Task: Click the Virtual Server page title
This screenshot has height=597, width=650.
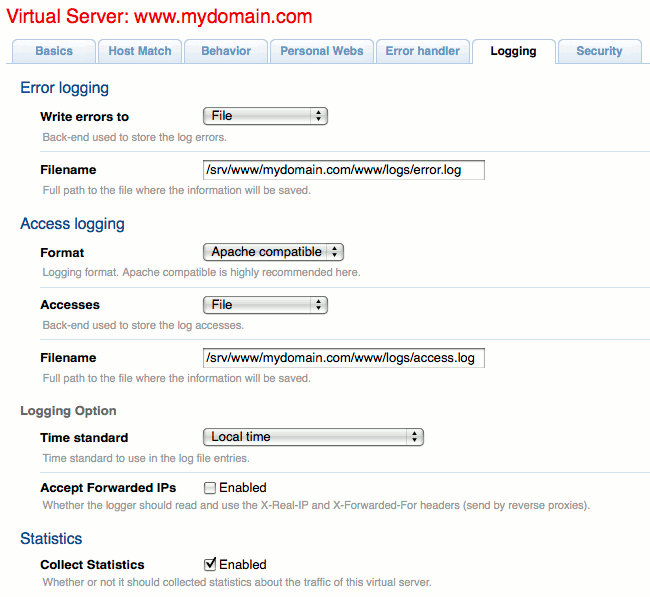Action: [x=159, y=16]
